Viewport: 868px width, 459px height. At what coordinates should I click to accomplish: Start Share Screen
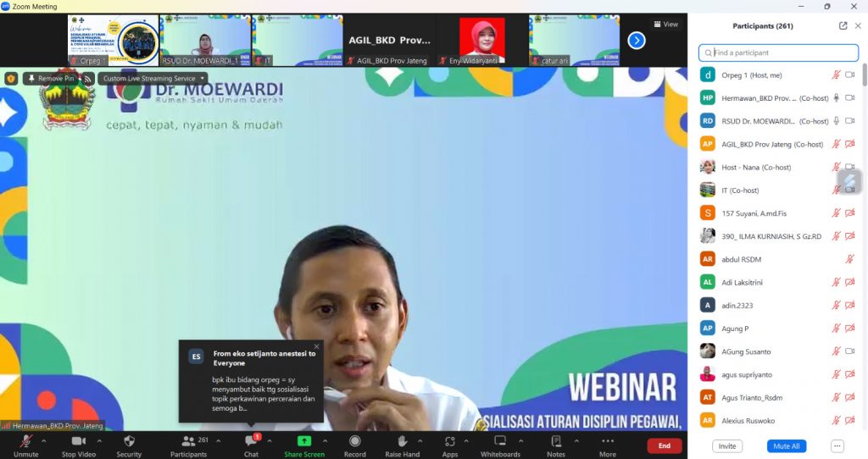point(303,441)
